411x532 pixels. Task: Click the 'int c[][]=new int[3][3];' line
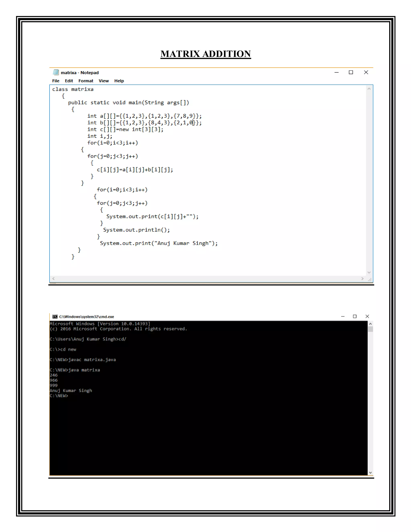pos(125,129)
